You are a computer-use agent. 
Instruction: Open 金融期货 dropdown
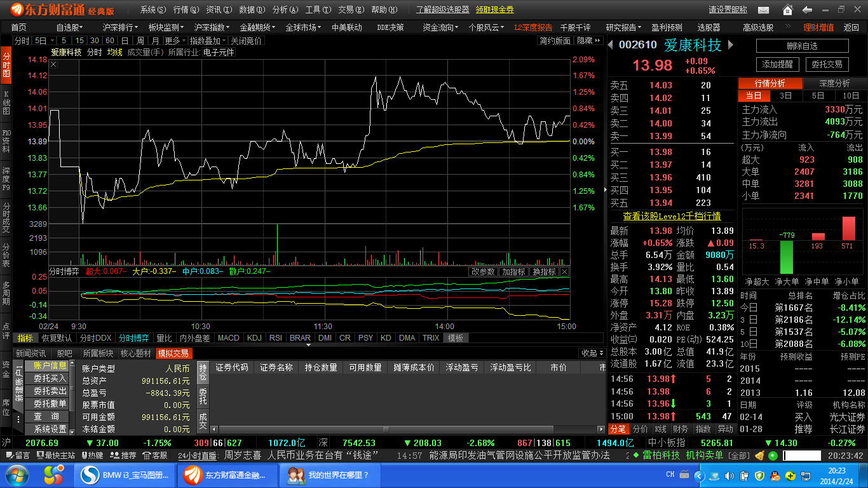tap(257, 27)
